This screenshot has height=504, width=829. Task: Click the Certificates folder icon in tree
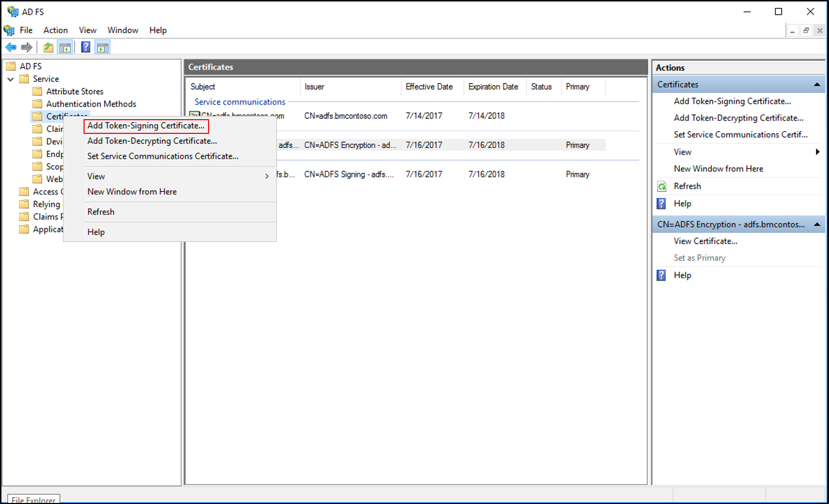37,116
